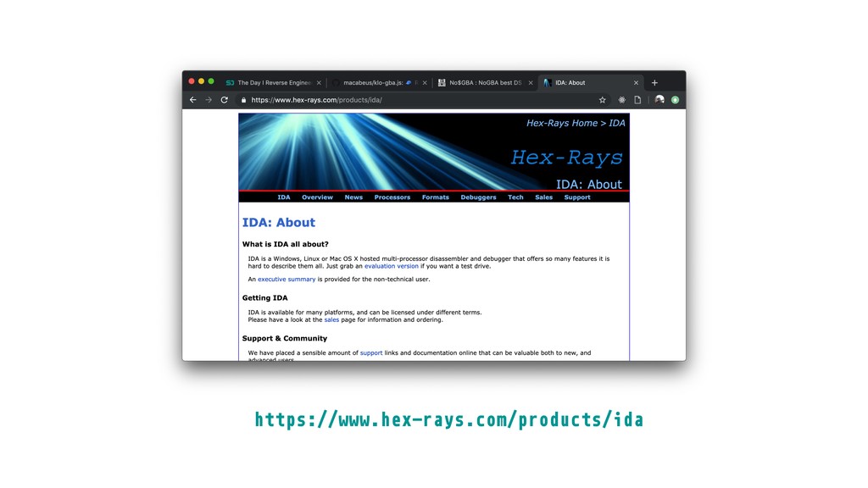Open the Support nav item
This screenshot has height=488, width=868.
pos(577,197)
